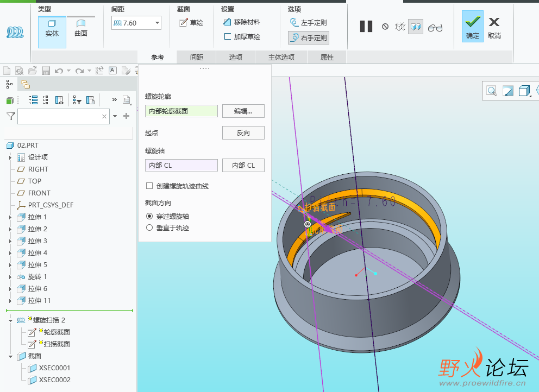539x392 pixels.
Task: Expand the 拉伸 3 tree node
Action: pos(10,241)
